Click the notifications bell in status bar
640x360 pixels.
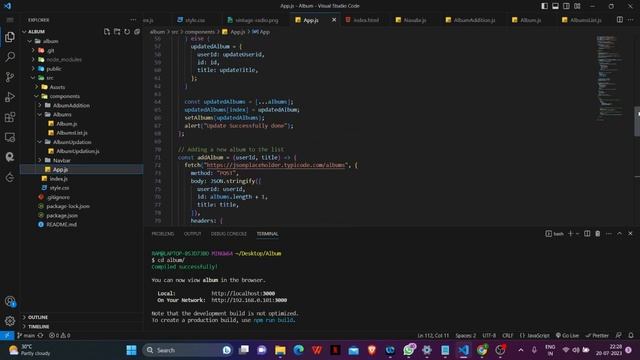coord(631,335)
